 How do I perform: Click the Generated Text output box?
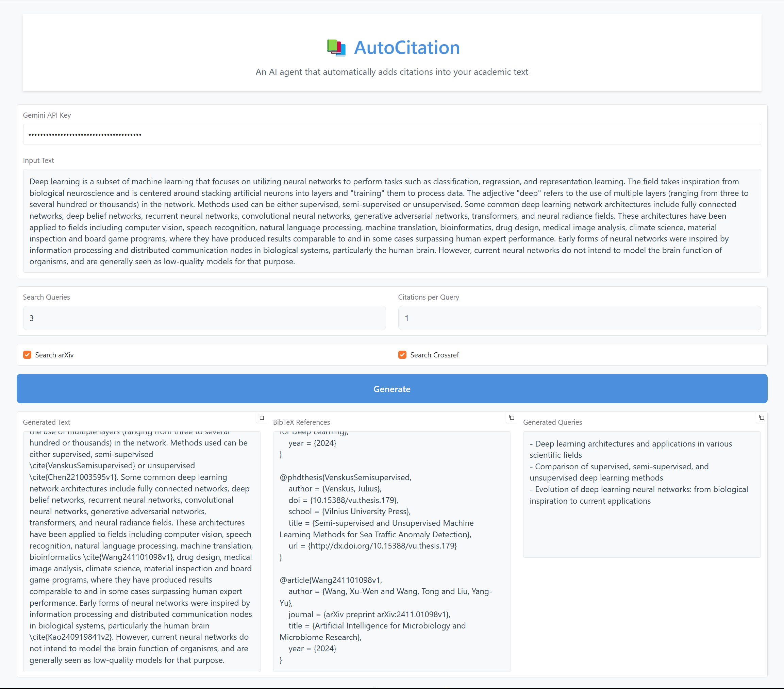click(142, 551)
